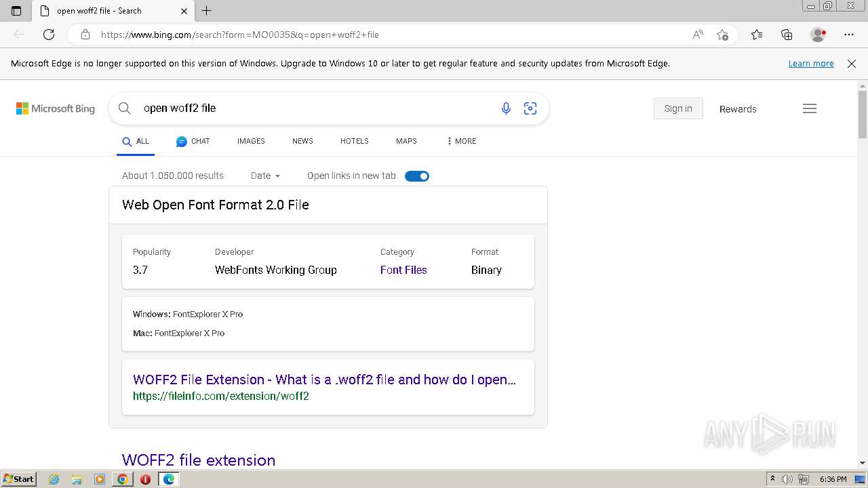
Task: Open the Collections toolbar icon
Action: click(x=787, y=35)
